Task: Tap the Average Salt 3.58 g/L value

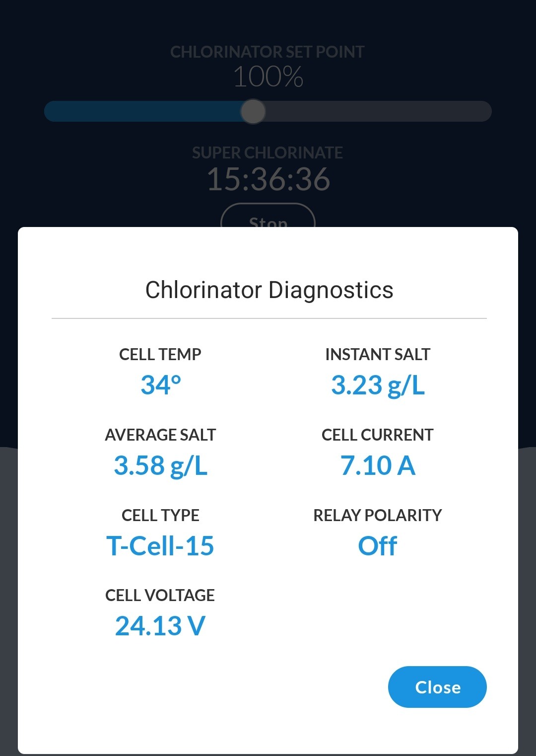Action: (x=160, y=466)
